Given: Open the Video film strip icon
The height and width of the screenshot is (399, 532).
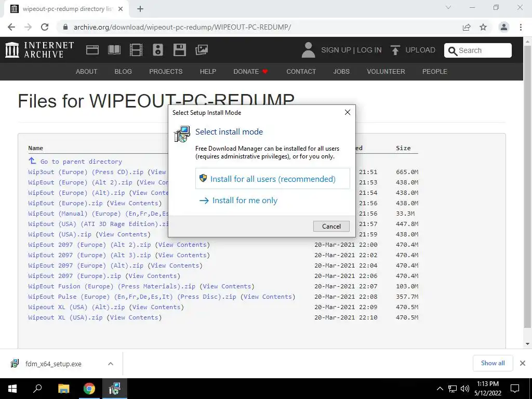Looking at the screenshot, I should (136, 50).
